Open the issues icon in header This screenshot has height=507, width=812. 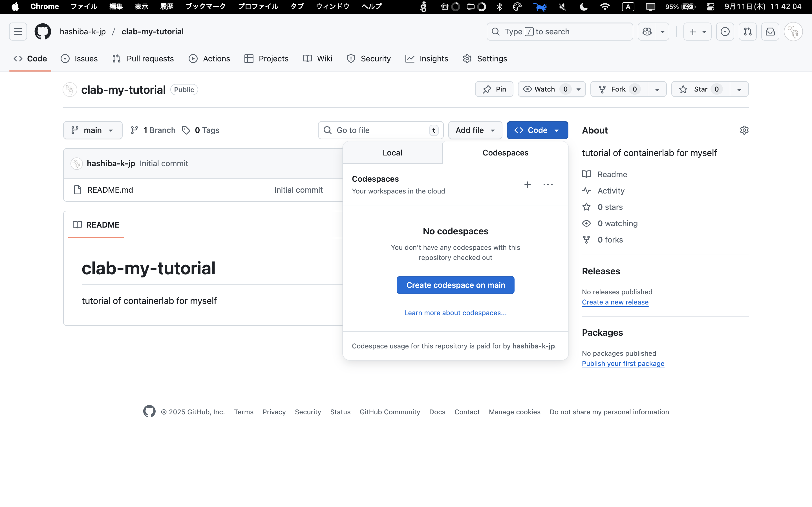pos(725,32)
